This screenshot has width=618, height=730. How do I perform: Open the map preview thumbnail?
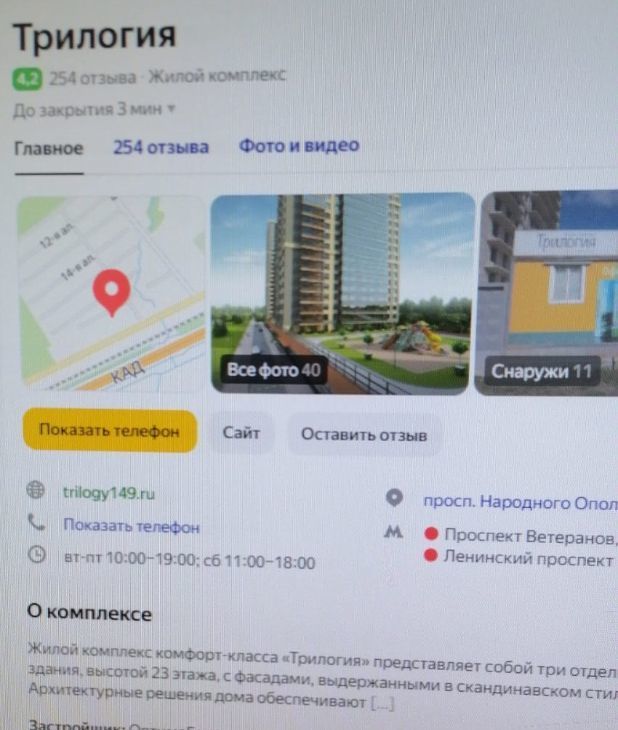coord(112,294)
